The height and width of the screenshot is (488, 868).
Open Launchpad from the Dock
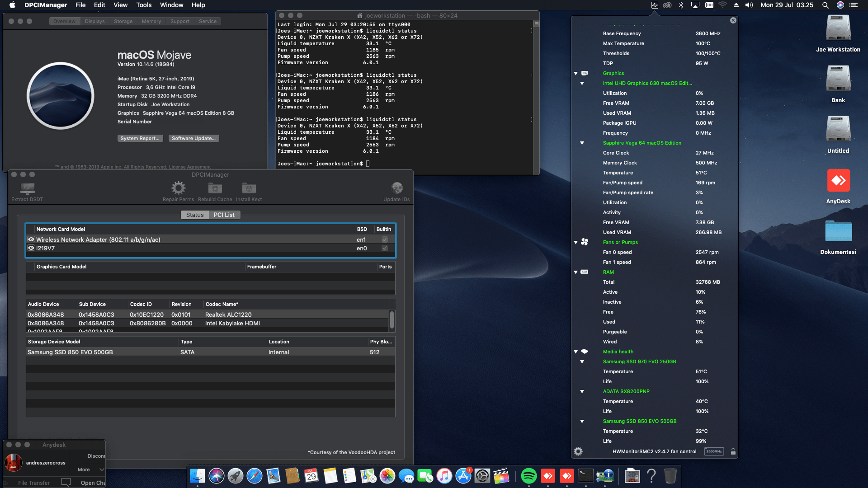236,476
